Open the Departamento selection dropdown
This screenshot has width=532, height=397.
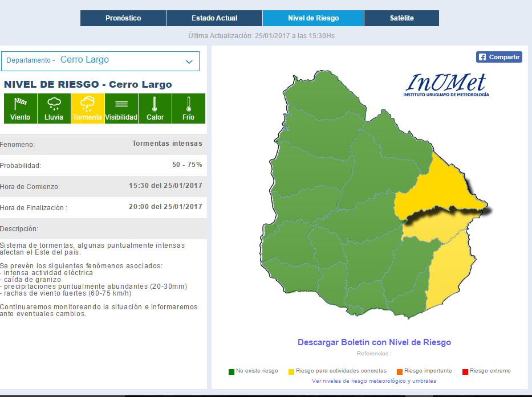point(100,61)
